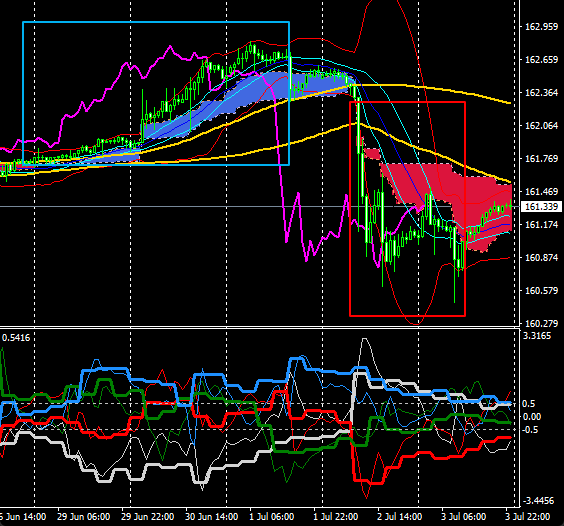Click the 162.064 price axis label
This screenshot has width=564, height=526.
[541, 126]
